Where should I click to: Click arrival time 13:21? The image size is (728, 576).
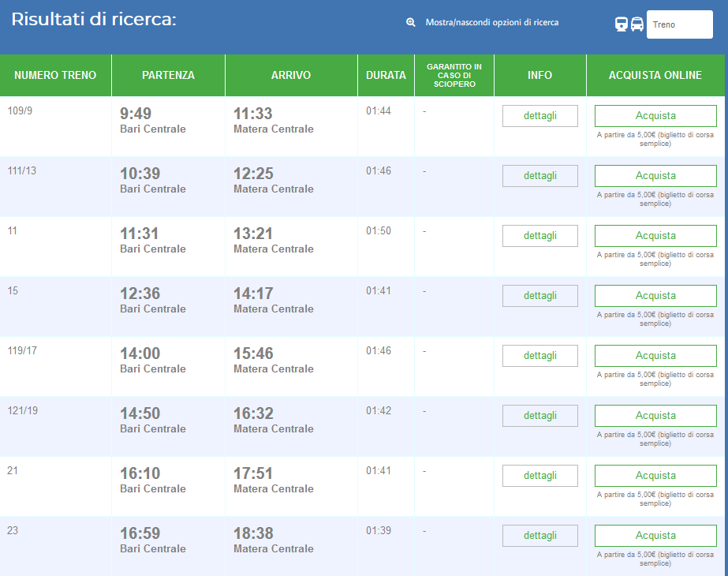coord(253,234)
